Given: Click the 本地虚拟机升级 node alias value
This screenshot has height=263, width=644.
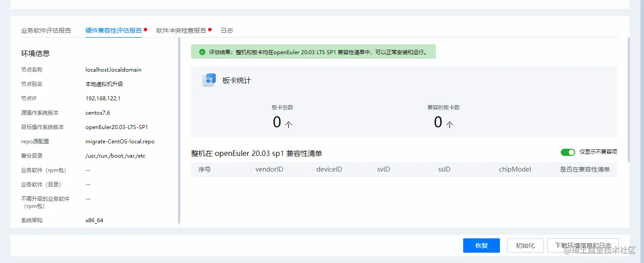Looking at the screenshot, I should (x=104, y=84).
